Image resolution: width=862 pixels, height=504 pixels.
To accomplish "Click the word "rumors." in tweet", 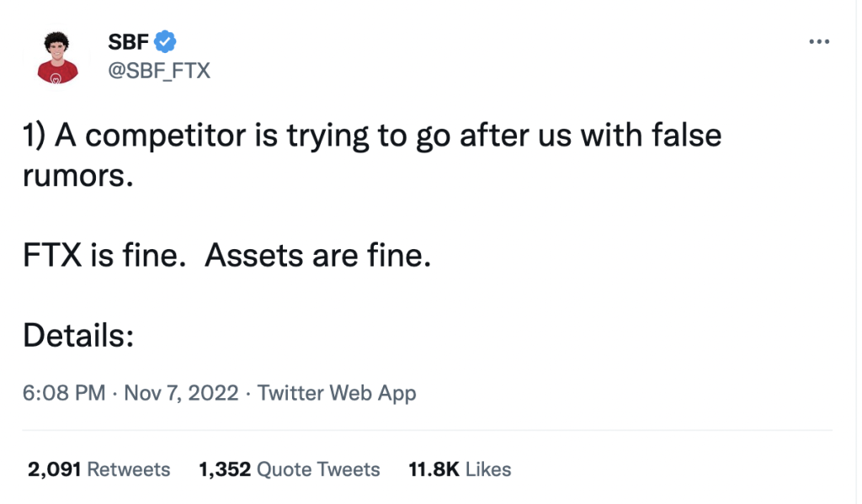I will [x=78, y=177].
